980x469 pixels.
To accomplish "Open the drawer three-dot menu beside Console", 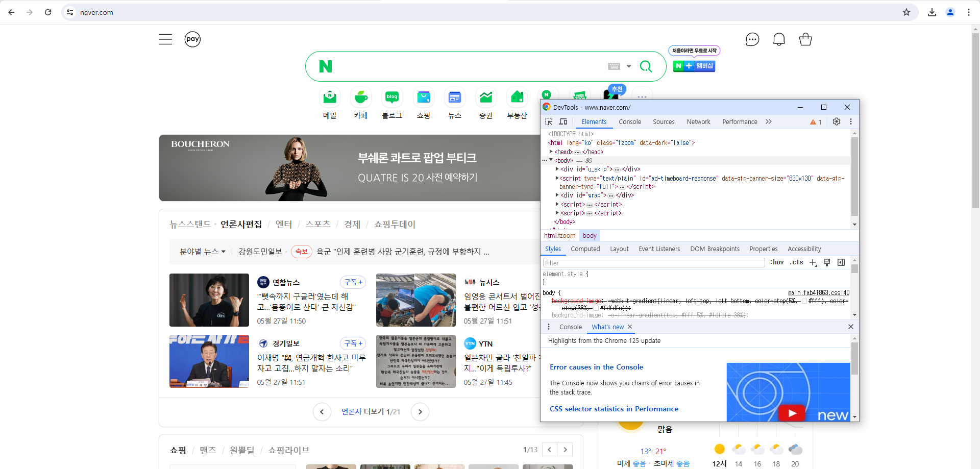I will pyautogui.click(x=549, y=327).
